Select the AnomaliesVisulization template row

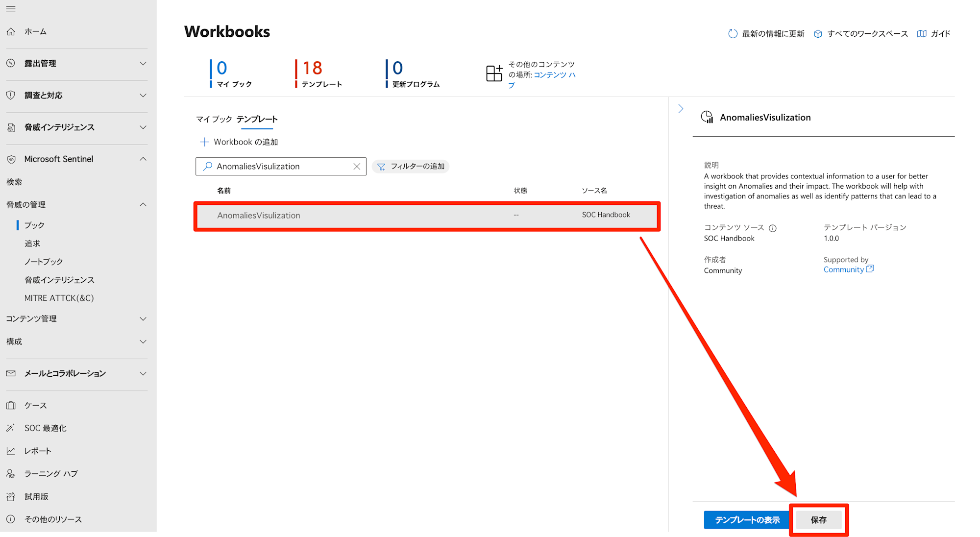pyautogui.click(x=427, y=216)
